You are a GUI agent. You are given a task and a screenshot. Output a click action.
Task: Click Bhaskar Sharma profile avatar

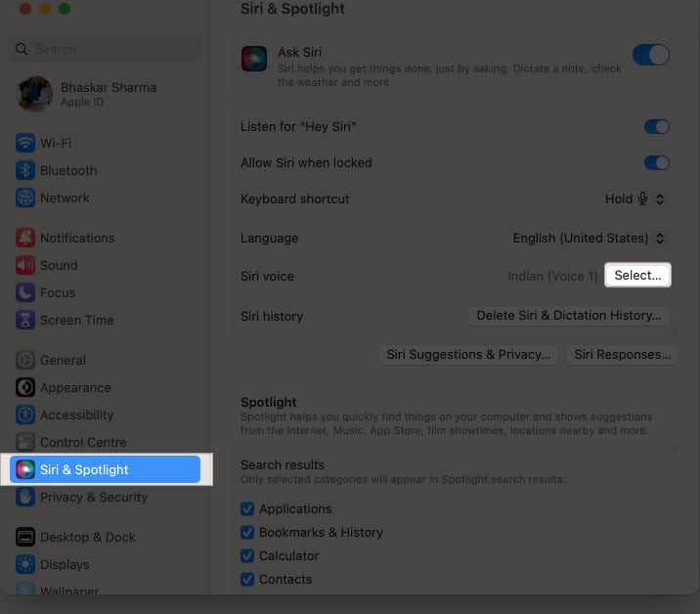pyautogui.click(x=34, y=94)
